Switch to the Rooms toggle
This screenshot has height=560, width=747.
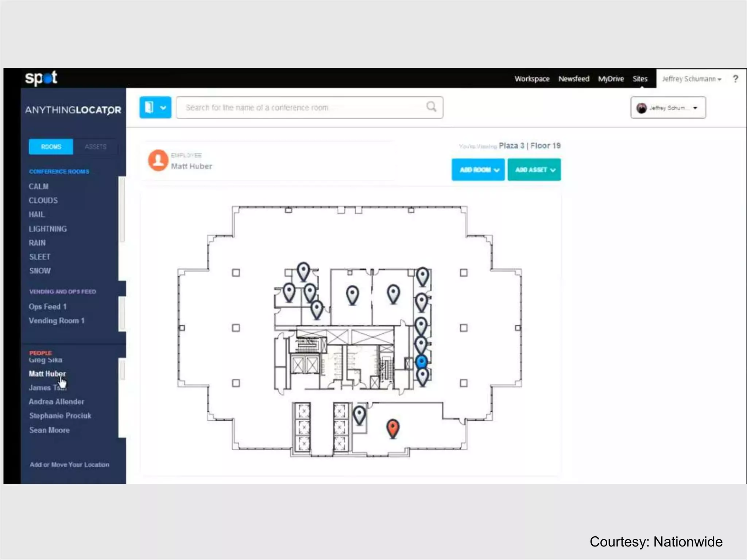click(51, 147)
